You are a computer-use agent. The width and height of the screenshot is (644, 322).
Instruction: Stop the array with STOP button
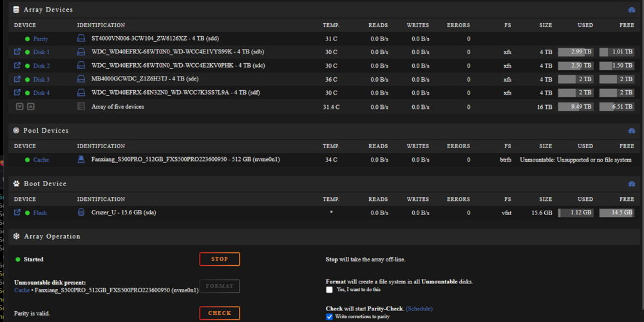(x=220, y=259)
